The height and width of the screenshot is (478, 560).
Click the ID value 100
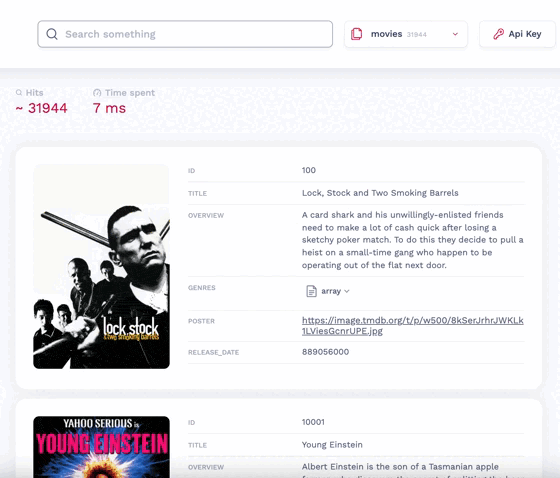pos(309,170)
